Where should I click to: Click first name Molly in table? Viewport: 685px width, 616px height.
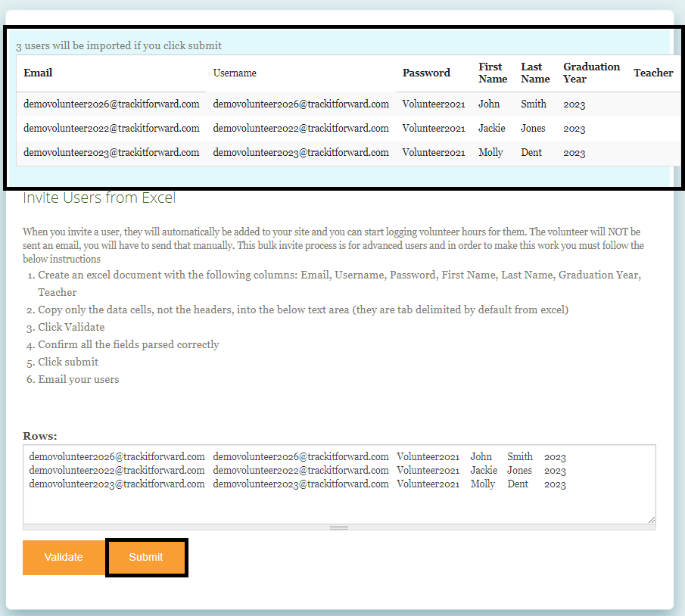[x=490, y=152]
